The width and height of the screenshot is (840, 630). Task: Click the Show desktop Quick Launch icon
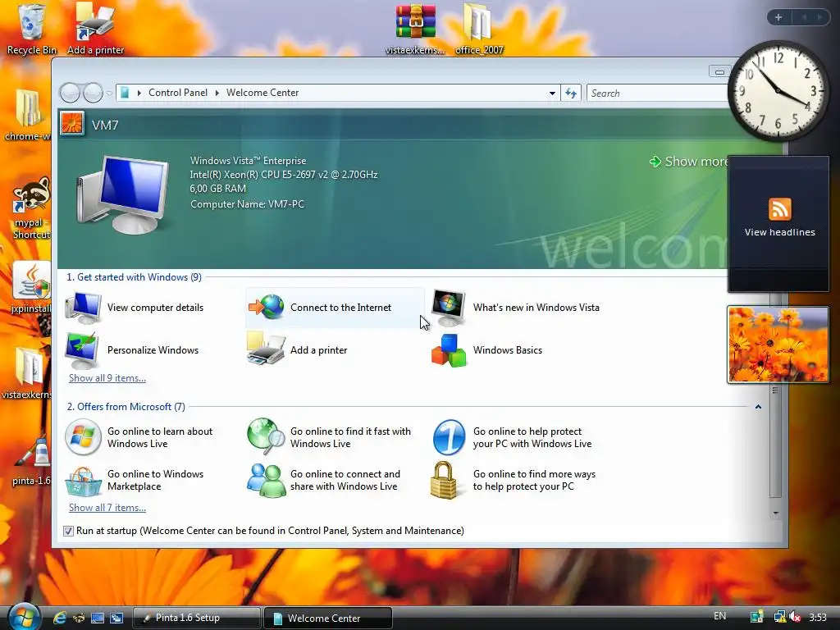tap(98, 618)
